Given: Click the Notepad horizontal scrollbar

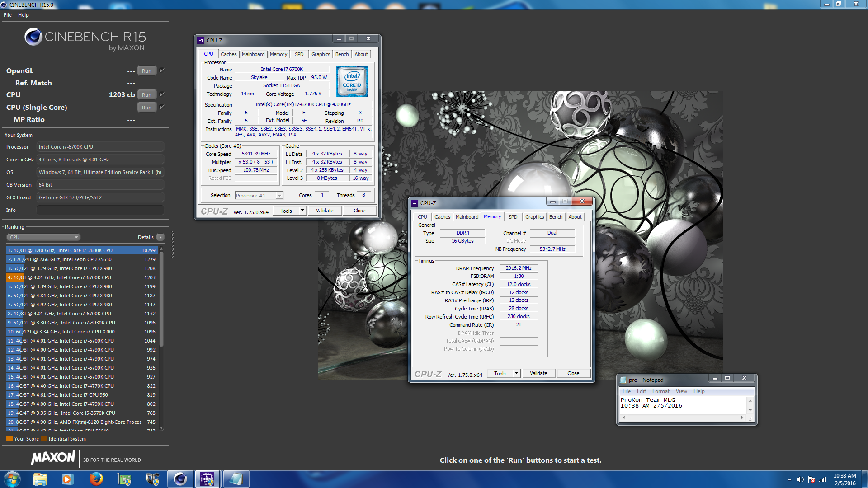Looking at the screenshot, I should point(683,418).
